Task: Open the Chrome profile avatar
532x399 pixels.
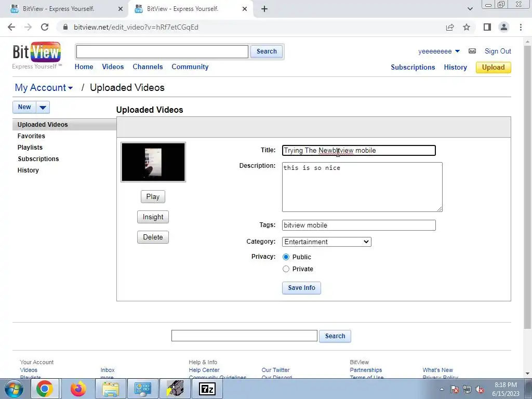Action: point(504,27)
